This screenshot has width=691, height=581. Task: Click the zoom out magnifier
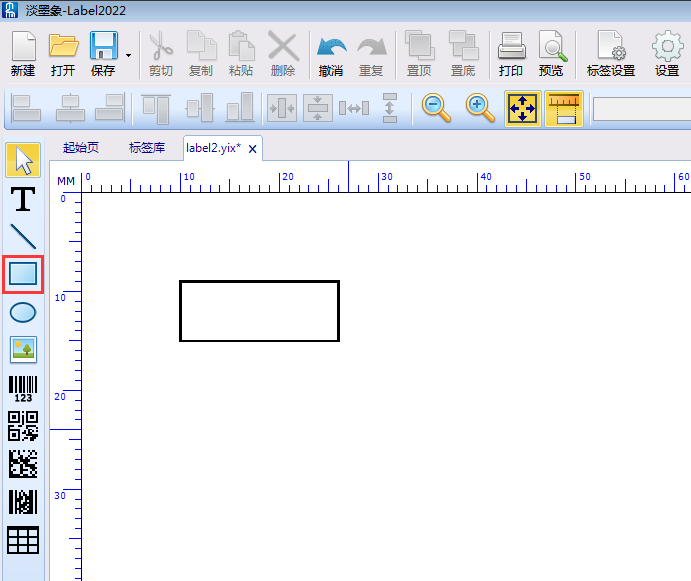[x=436, y=108]
